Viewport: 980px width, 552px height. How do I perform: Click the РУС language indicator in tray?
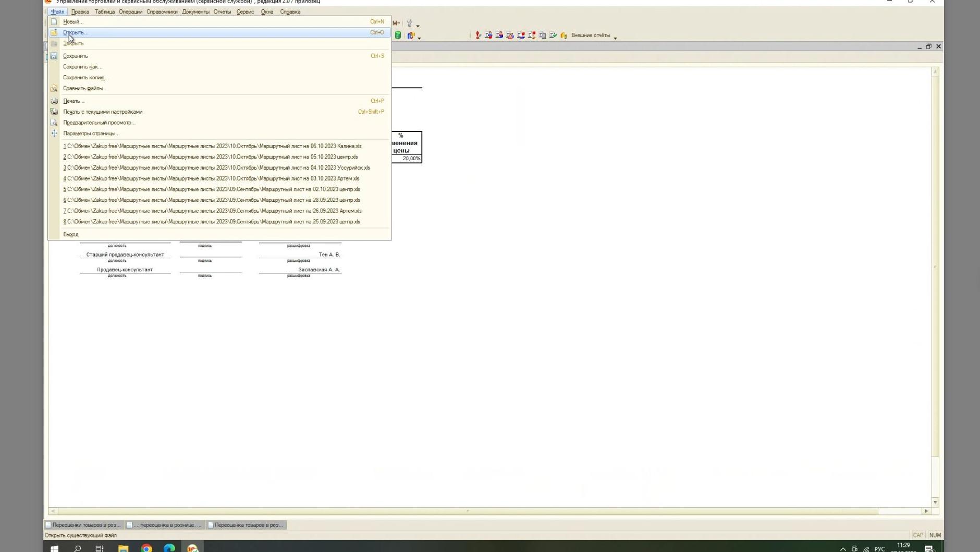pyautogui.click(x=879, y=548)
